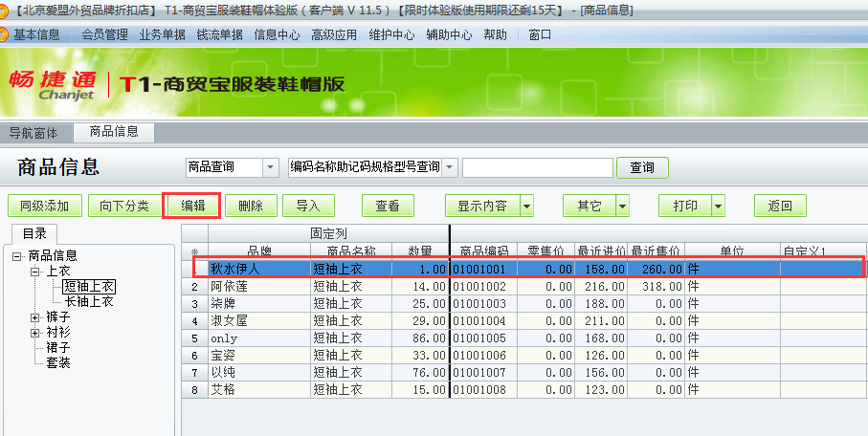Open the 其它 dropdown arrow

pyautogui.click(x=623, y=206)
